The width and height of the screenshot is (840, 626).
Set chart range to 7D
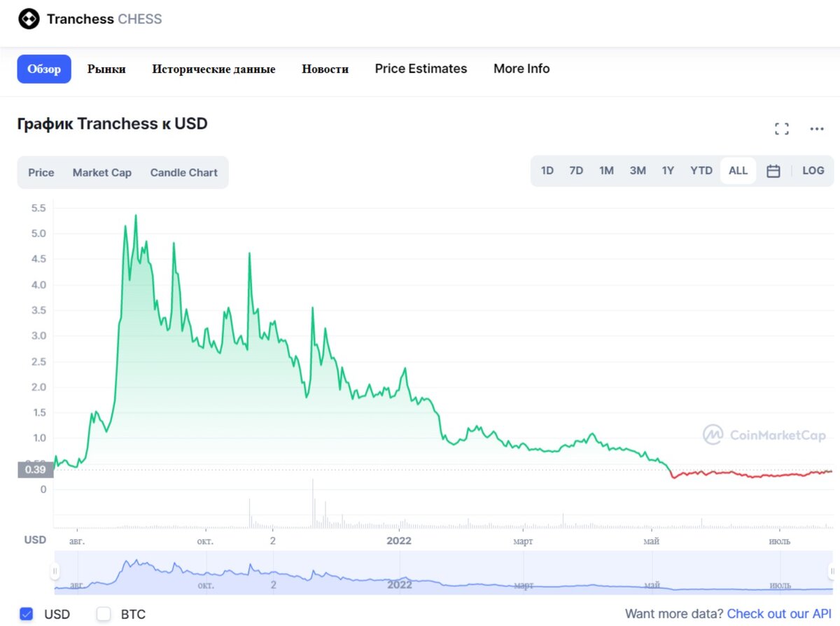pyautogui.click(x=576, y=170)
